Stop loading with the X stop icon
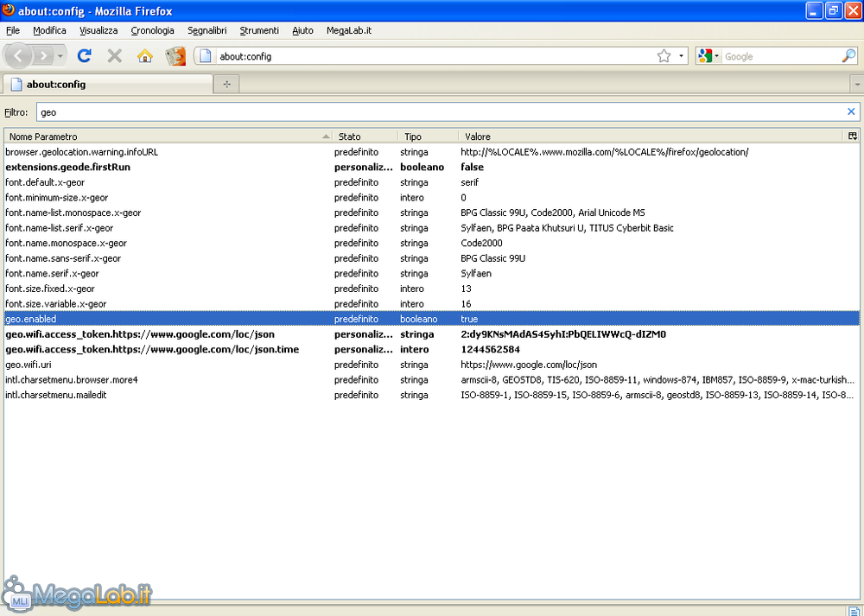The image size is (864, 616). click(x=115, y=55)
